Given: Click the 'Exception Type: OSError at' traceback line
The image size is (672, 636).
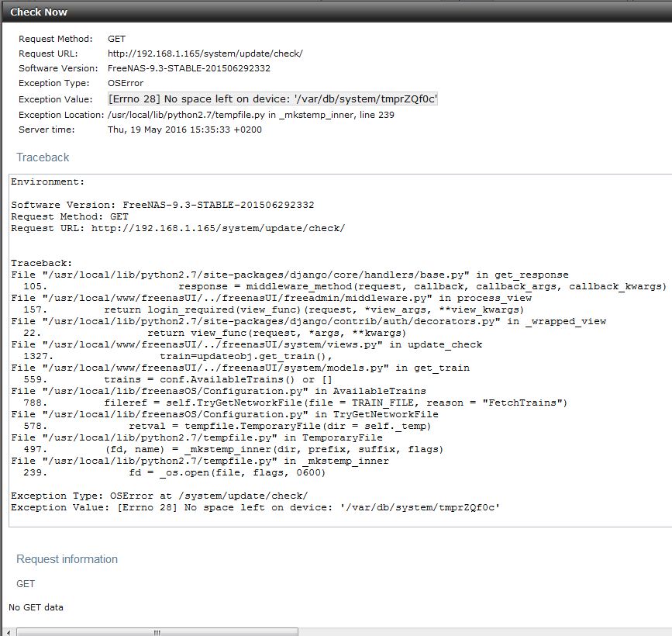Looking at the screenshot, I should [x=159, y=496].
